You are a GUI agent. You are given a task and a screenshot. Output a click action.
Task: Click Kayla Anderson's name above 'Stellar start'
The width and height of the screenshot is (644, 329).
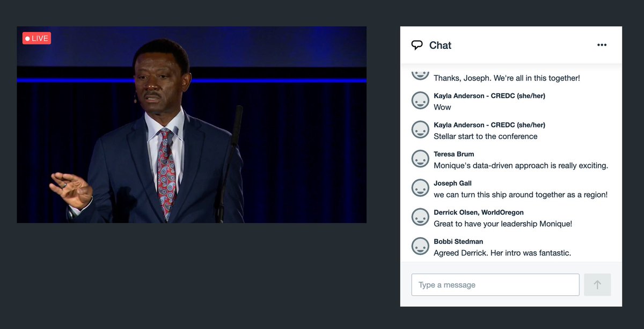[x=489, y=125]
